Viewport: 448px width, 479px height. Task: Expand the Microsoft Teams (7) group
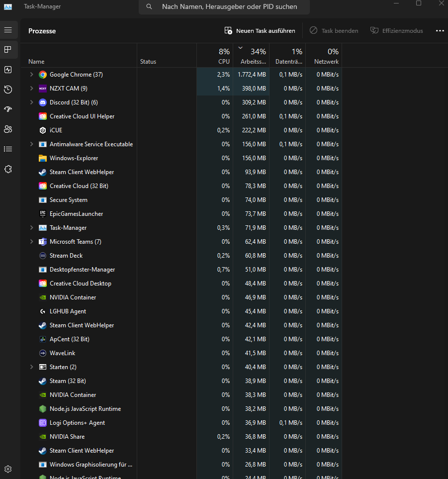pyautogui.click(x=31, y=242)
